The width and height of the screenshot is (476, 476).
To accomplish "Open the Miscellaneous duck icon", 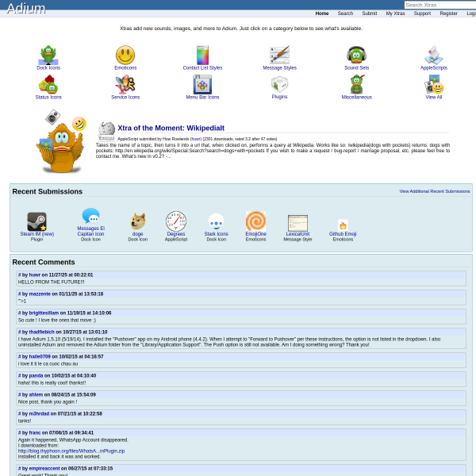I will pyautogui.click(x=357, y=84).
